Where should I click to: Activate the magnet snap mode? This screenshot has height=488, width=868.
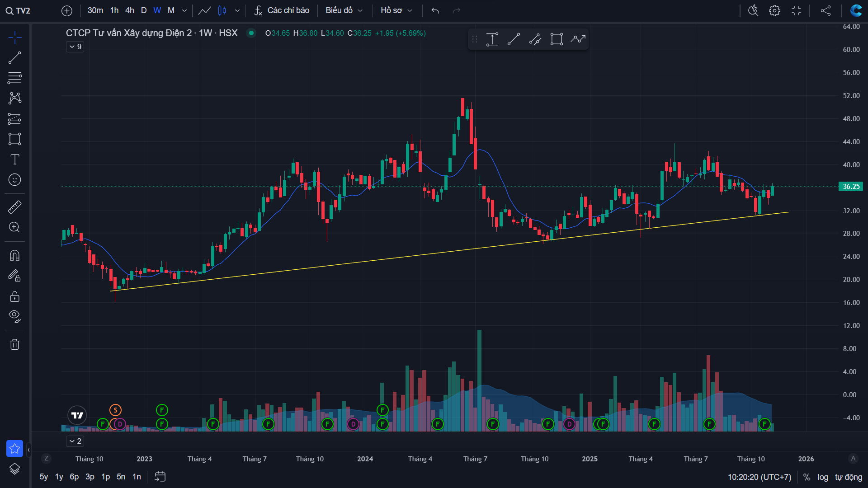tap(14, 256)
